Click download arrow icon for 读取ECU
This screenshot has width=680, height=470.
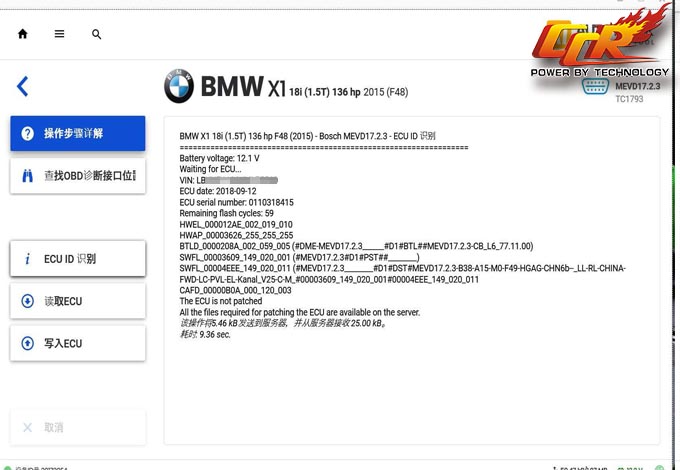27,301
